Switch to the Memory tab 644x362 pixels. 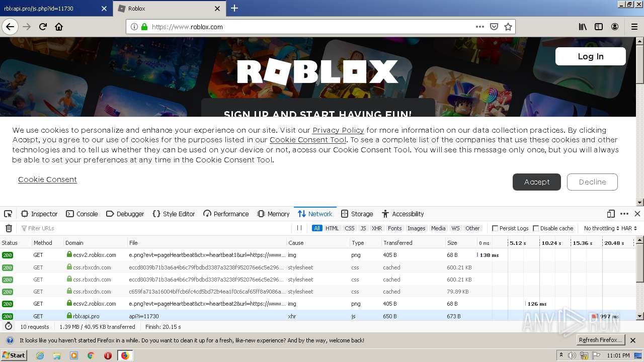(273, 214)
